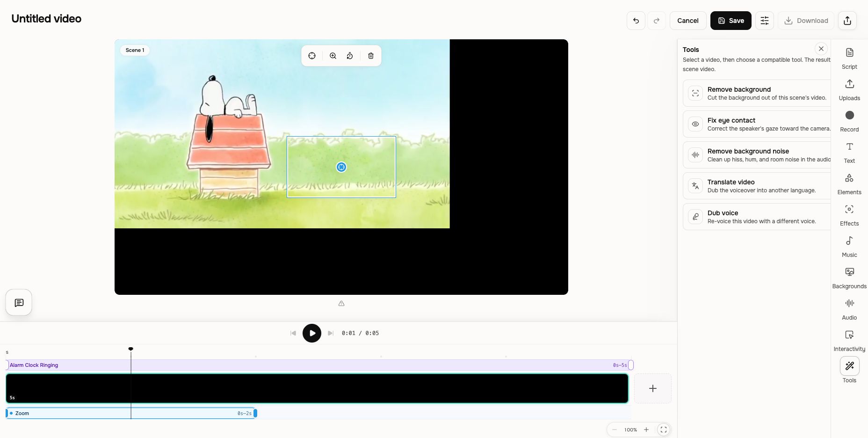Click the Zoom track right end handle
The width and height of the screenshot is (868, 438).
click(255, 413)
